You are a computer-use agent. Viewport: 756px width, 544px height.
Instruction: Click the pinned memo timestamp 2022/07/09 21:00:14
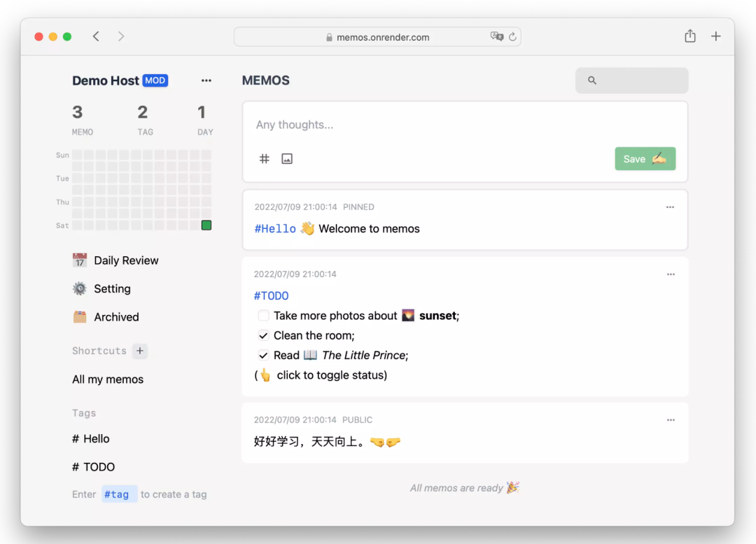[x=295, y=207]
